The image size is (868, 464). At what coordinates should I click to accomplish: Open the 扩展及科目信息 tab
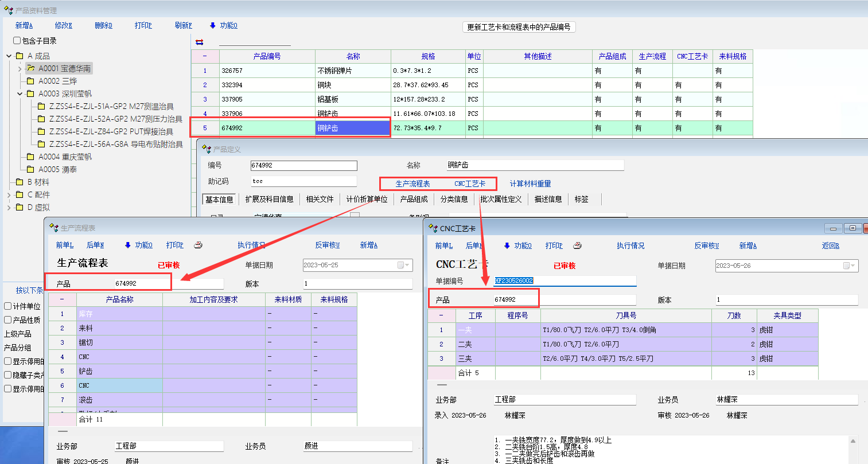tap(269, 199)
